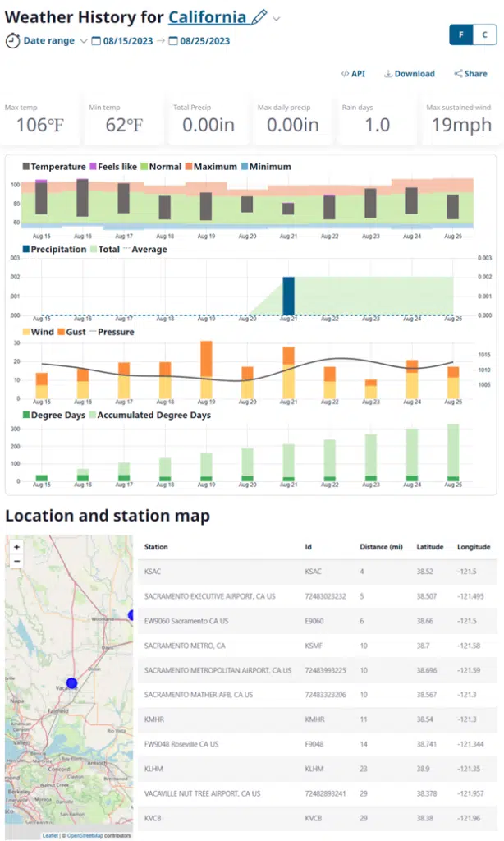Open the API code link
504x841 pixels.
tap(353, 74)
